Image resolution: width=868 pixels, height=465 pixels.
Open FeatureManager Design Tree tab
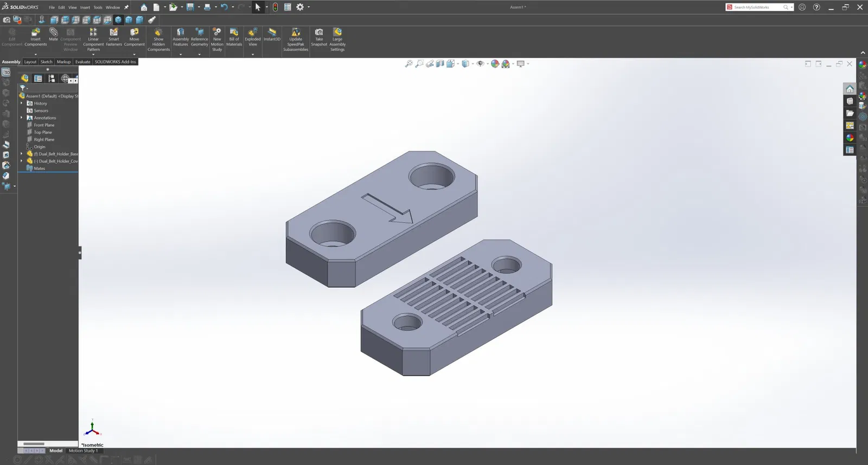(x=24, y=79)
